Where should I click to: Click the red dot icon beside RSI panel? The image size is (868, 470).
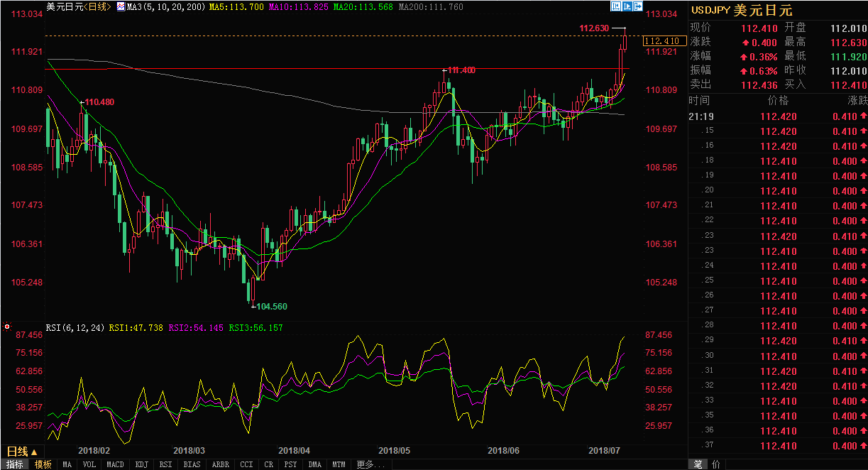coord(7,327)
